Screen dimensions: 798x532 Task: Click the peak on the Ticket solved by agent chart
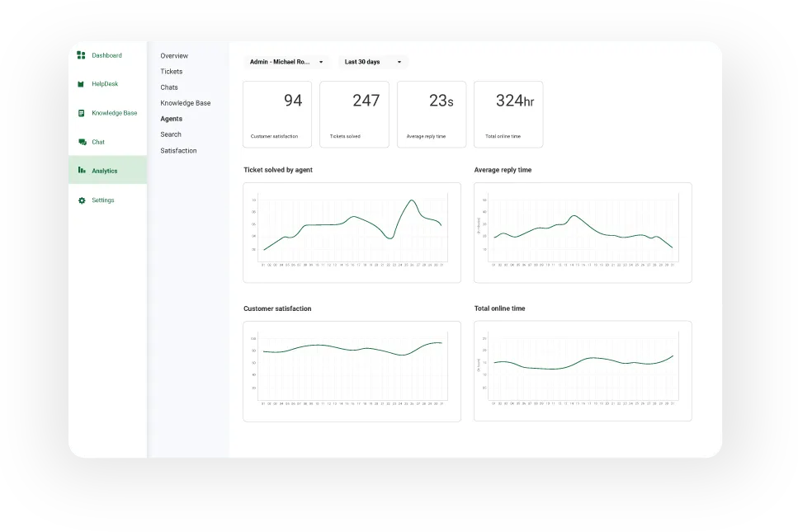410,200
